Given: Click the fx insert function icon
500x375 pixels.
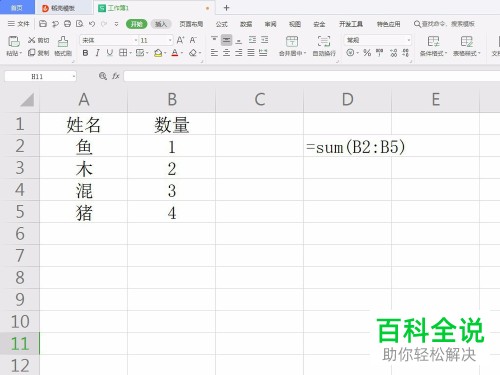Looking at the screenshot, I should point(116,76).
